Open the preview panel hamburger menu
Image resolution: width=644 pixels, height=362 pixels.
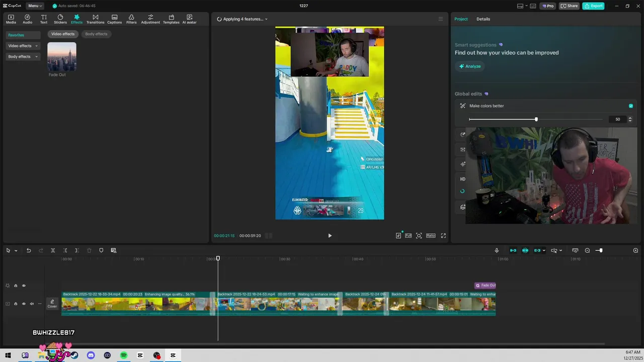441,19
